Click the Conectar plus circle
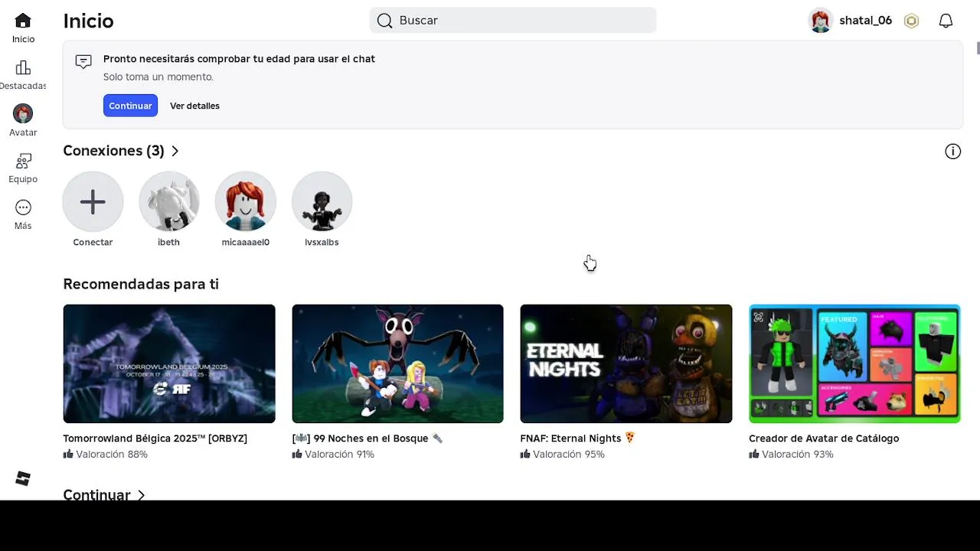Viewport: 980px width, 551px height. coord(93,202)
